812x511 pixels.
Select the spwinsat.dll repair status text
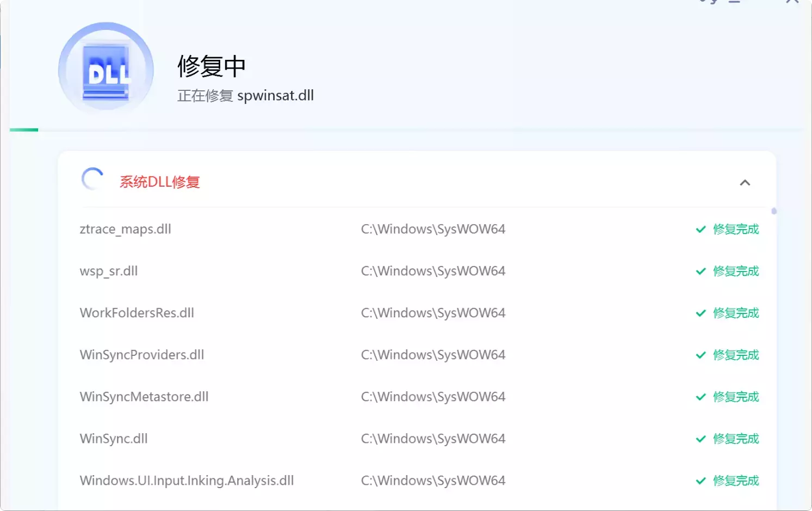pos(245,95)
